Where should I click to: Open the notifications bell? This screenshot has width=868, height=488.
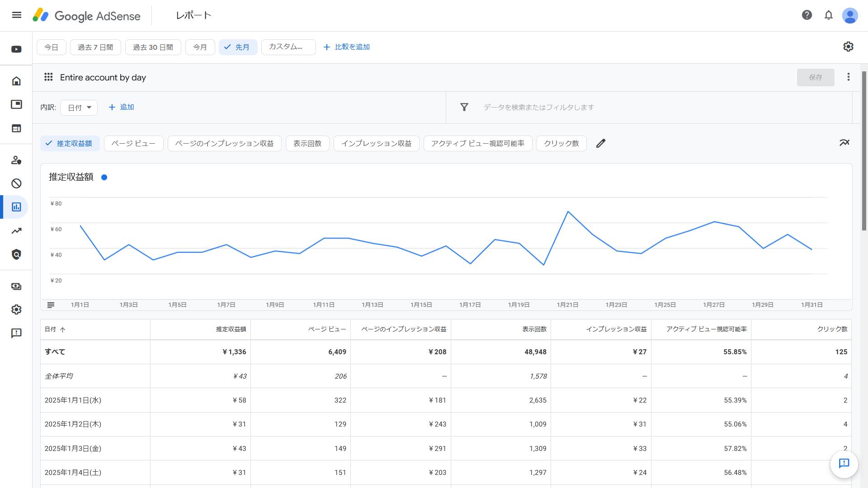coord(829,15)
